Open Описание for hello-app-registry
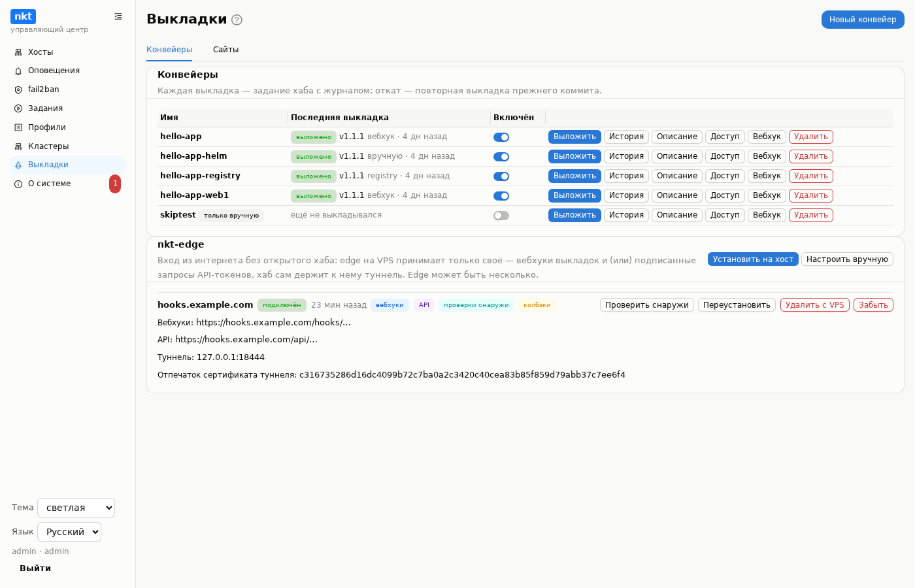This screenshot has height=588, width=915. point(676,176)
